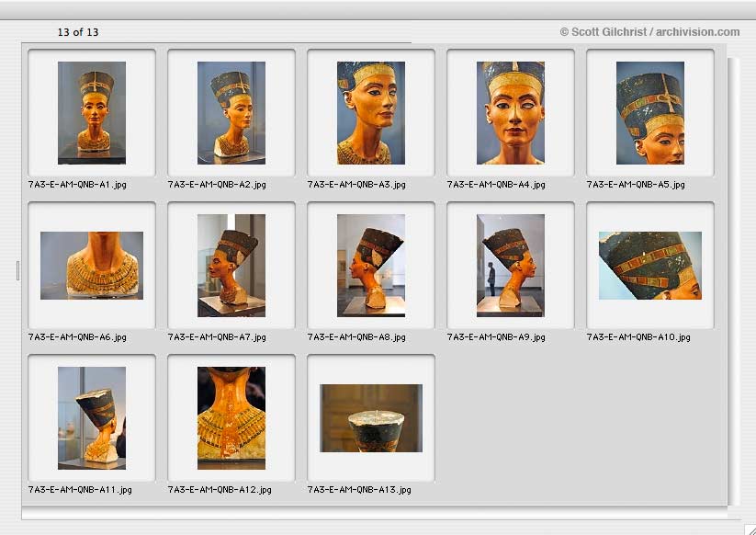
Task: Click filename label 7A3-E-AM-QNB-A12.jpg
Action: pos(220,490)
